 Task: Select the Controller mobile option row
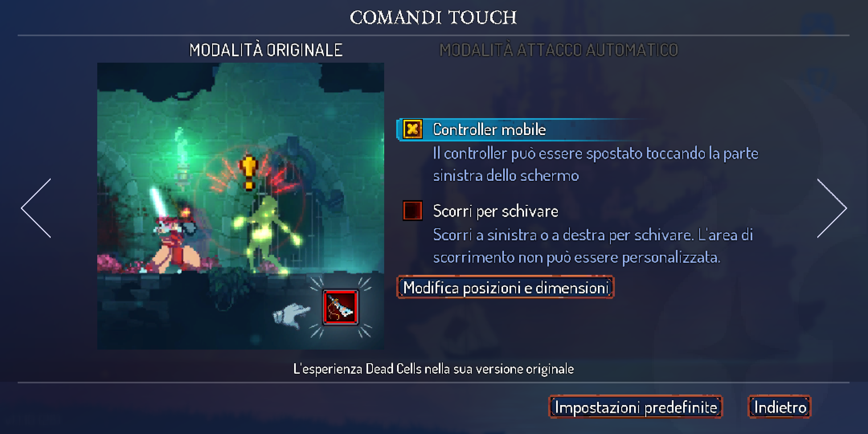(522, 129)
